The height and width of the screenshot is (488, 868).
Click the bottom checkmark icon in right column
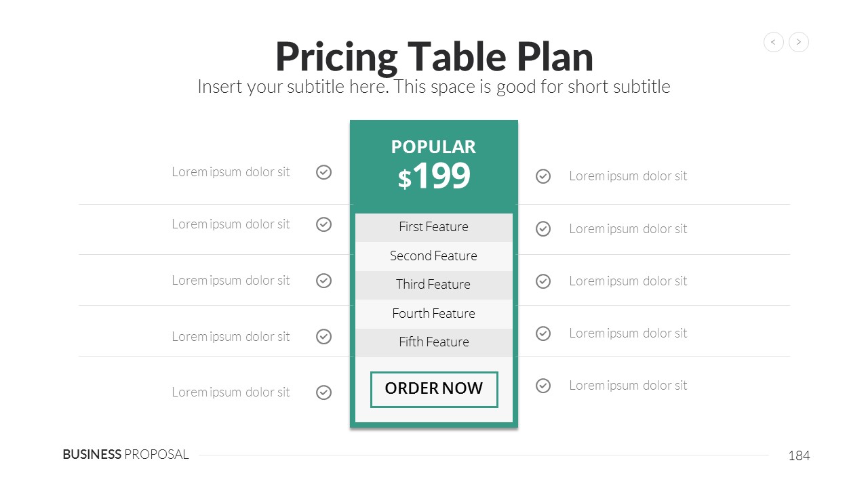(x=543, y=386)
